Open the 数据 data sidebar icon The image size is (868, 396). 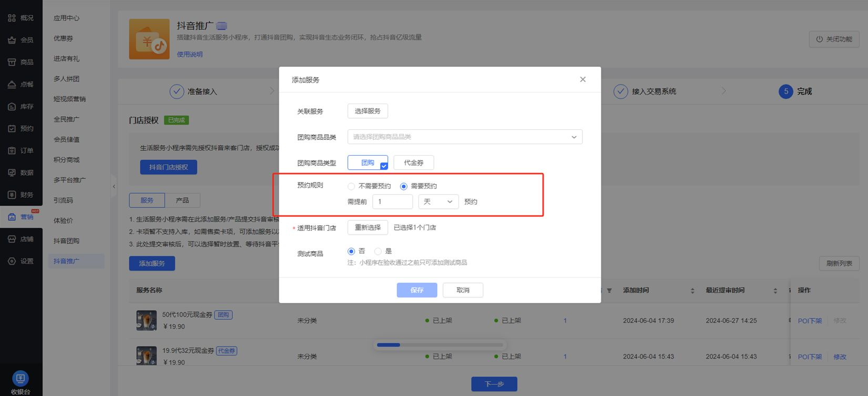(x=12, y=172)
